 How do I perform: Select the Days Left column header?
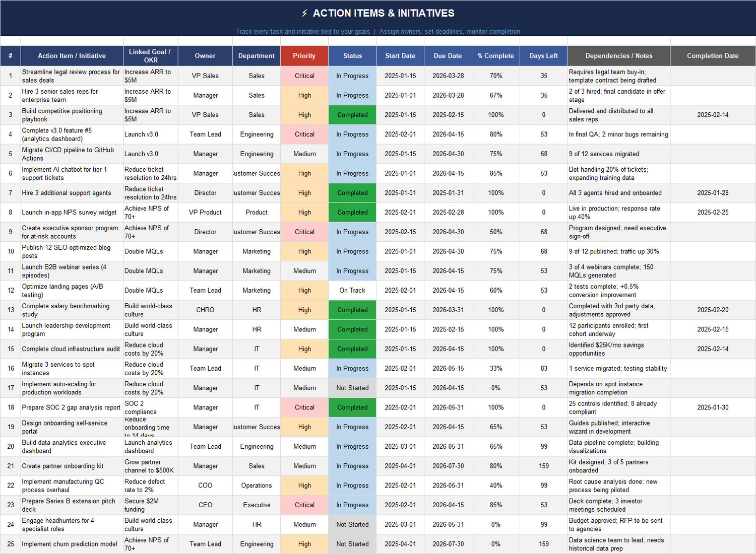543,56
